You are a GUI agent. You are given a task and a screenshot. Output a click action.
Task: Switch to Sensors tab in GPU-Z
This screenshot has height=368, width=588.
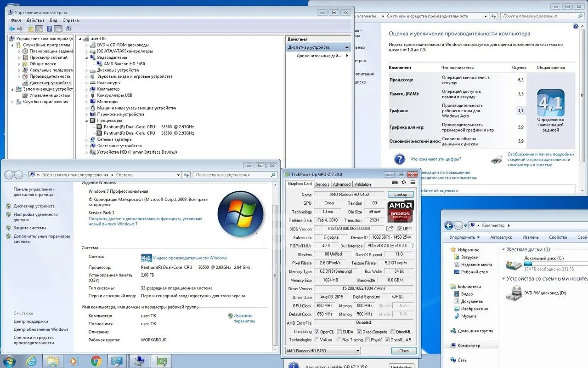pos(322,184)
